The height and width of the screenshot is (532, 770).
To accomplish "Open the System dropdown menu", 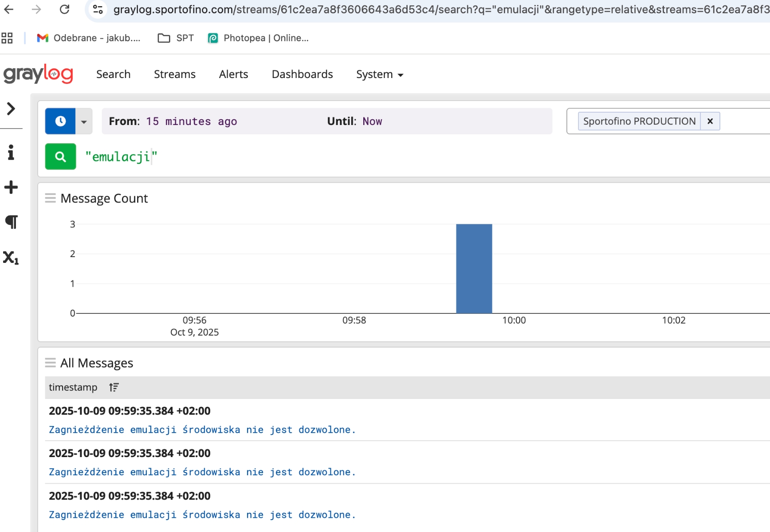I will [x=379, y=74].
